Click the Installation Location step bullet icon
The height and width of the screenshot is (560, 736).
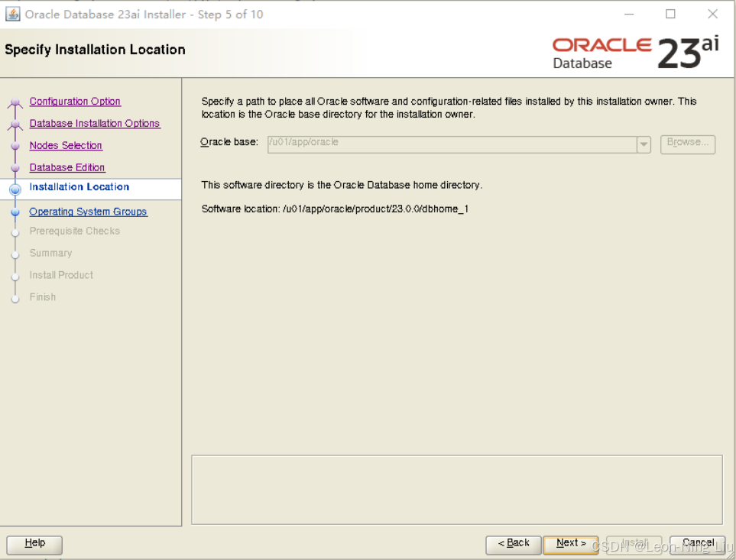[15, 189]
